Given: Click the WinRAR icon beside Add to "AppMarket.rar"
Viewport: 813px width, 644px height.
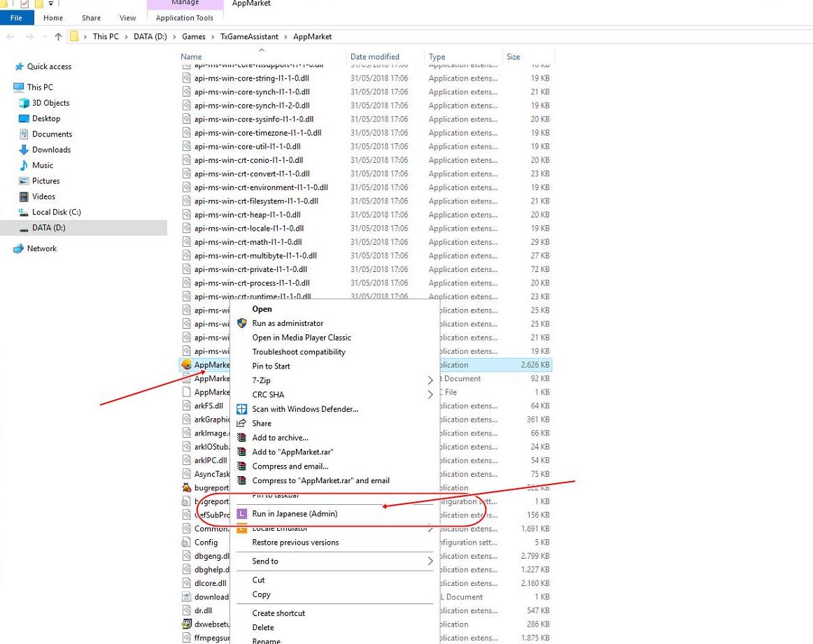Looking at the screenshot, I should (241, 452).
